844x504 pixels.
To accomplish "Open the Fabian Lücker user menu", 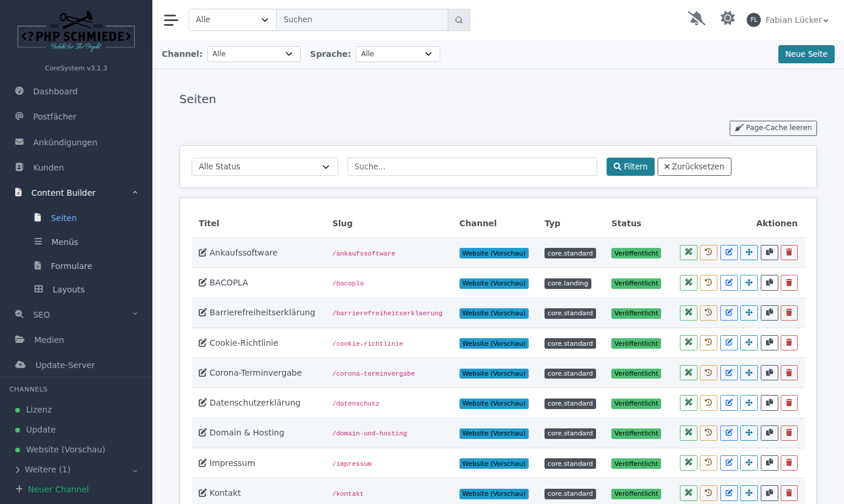I will tap(788, 20).
